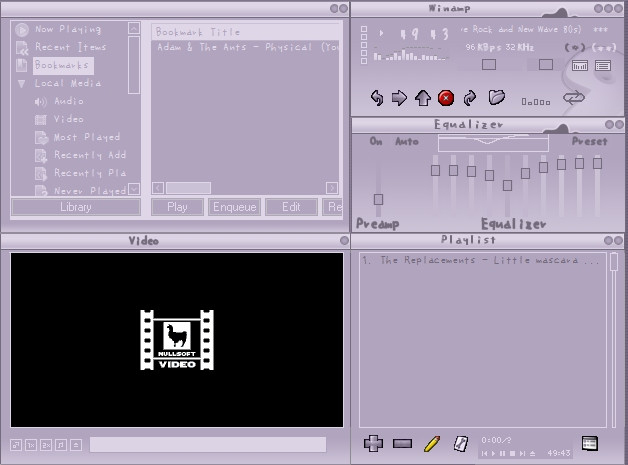Click the right-arrow play button in Winamp
628x465 pixels.
399,98
